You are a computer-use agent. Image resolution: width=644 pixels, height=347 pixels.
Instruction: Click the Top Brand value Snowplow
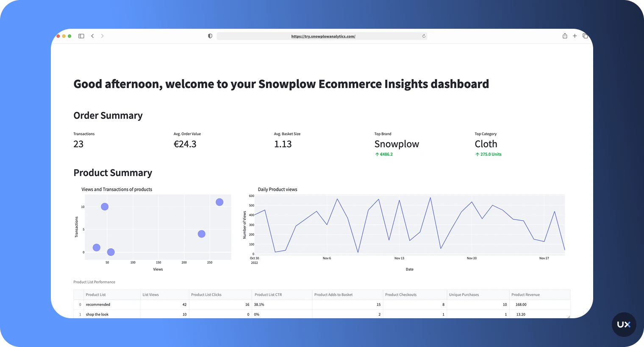pyautogui.click(x=397, y=144)
